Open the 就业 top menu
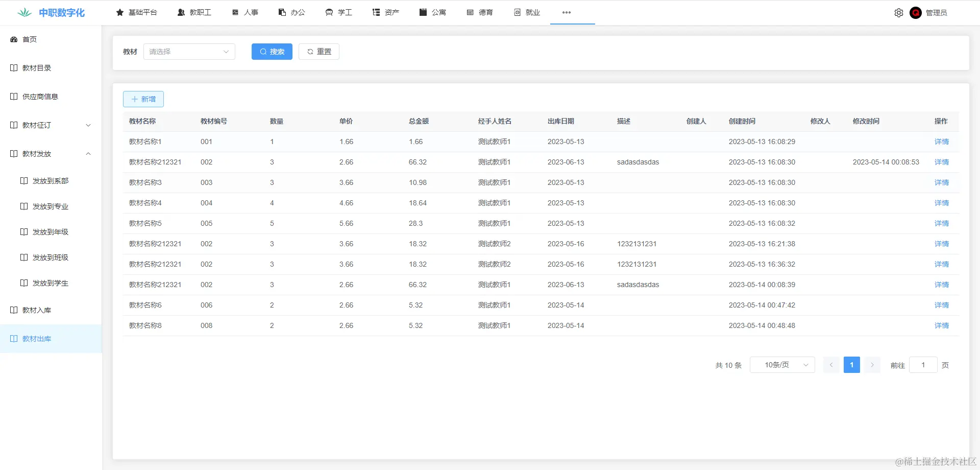980x470 pixels. point(527,12)
